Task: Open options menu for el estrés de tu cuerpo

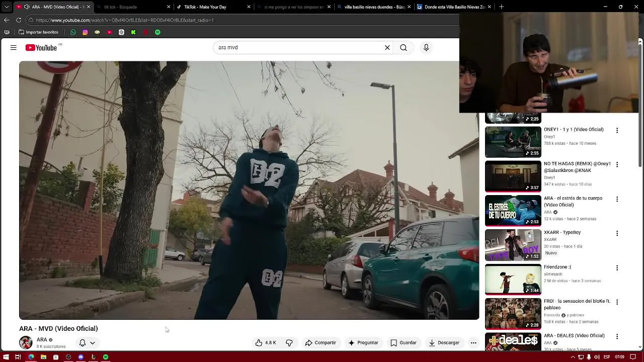Action: tap(617, 199)
